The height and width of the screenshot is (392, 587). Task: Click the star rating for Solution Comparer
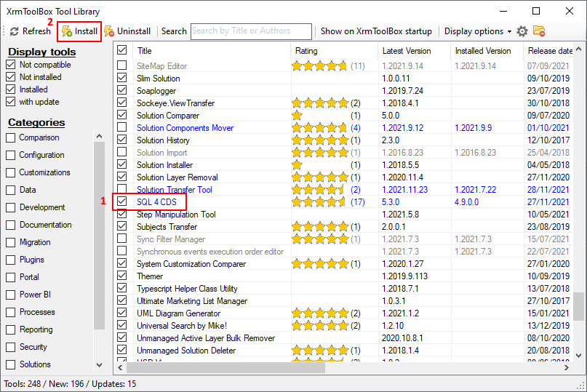coord(297,116)
